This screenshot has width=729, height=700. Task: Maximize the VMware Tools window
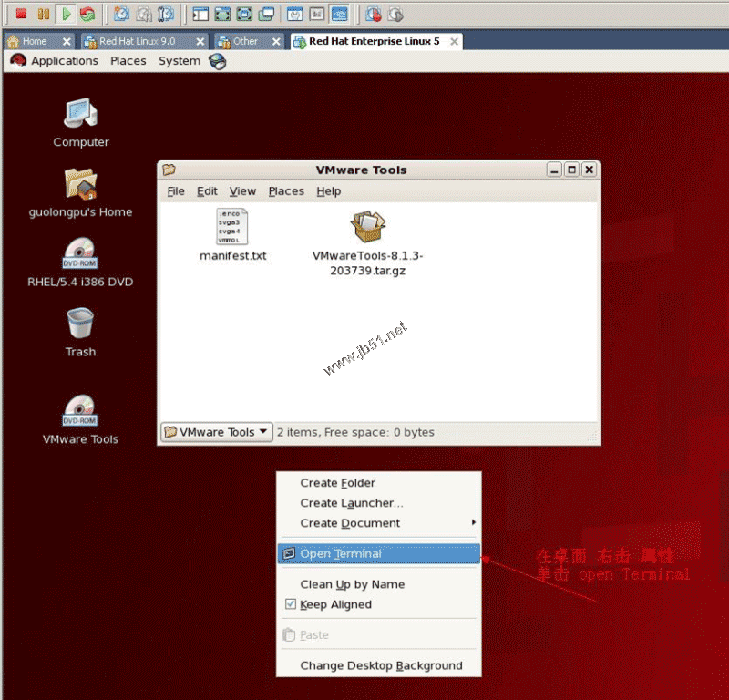tap(571, 170)
